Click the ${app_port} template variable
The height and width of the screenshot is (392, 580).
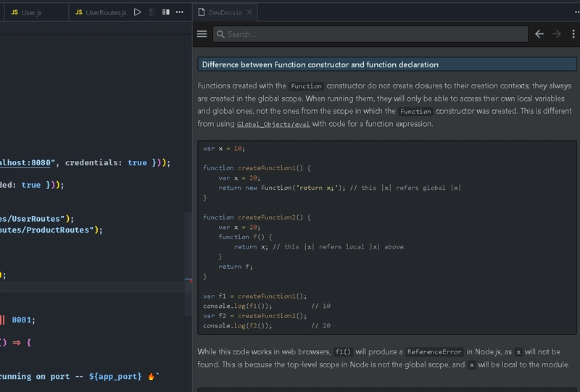click(115, 377)
